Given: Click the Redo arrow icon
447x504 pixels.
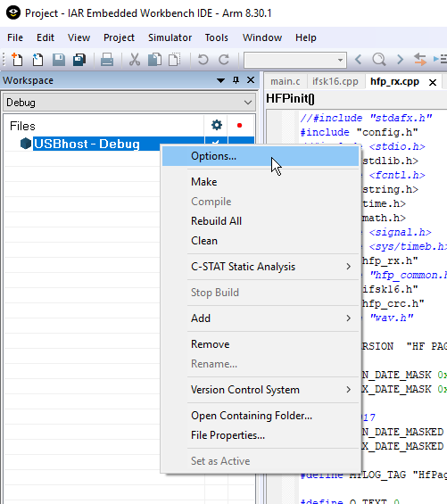Looking at the screenshot, I should coord(224,60).
